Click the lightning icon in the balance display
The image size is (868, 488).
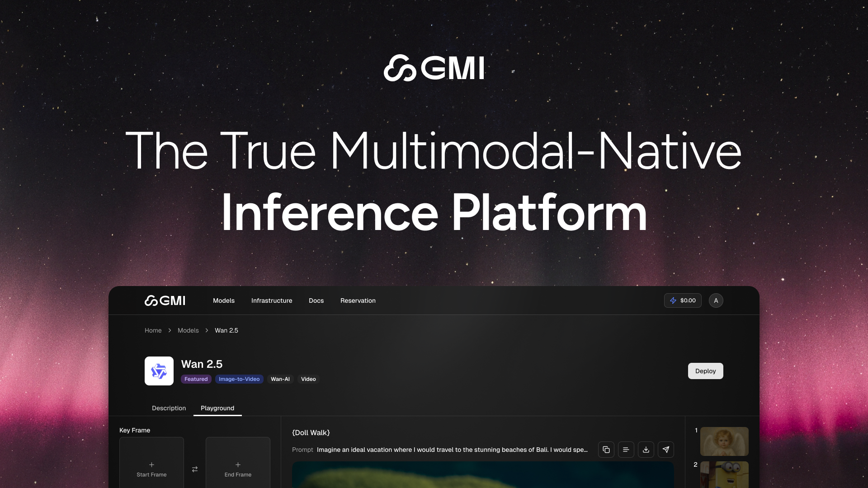pyautogui.click(x=673, y=300)
